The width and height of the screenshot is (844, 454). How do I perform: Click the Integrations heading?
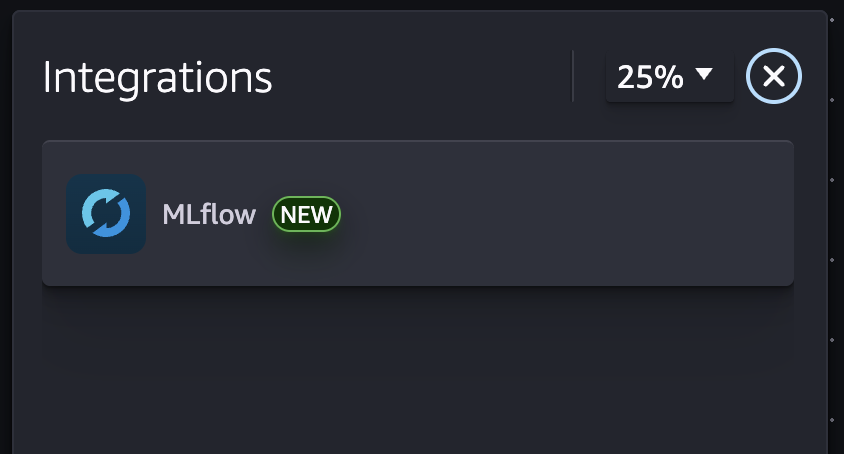[x=157, y=77]
